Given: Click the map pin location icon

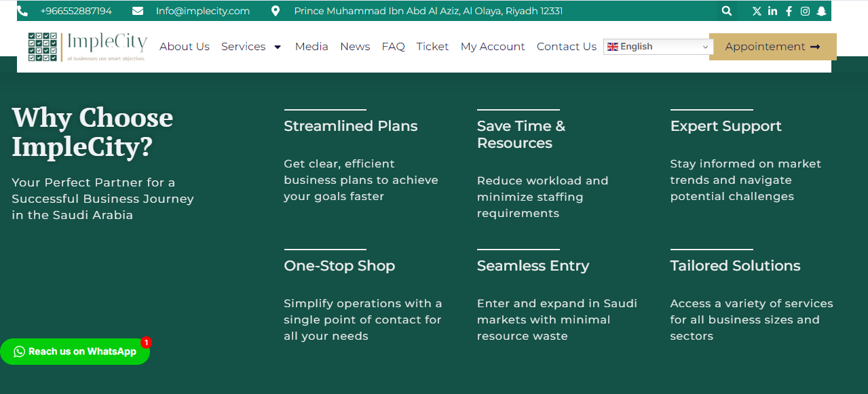Looking at the screenshot, I should coord(275,11).
